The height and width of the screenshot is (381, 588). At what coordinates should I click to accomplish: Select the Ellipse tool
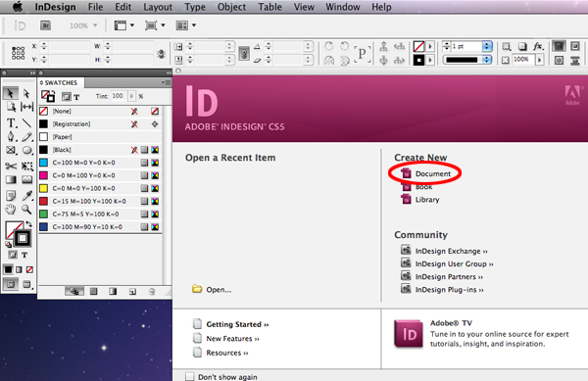[x=26, y=150]
